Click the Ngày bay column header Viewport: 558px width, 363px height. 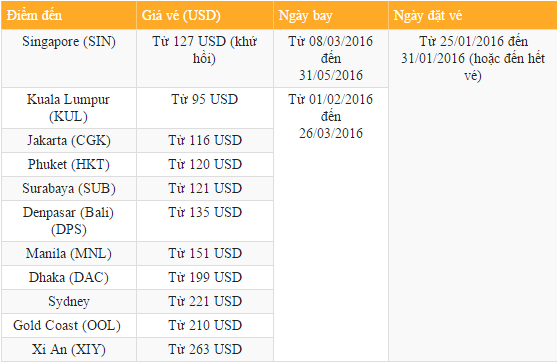331,15
